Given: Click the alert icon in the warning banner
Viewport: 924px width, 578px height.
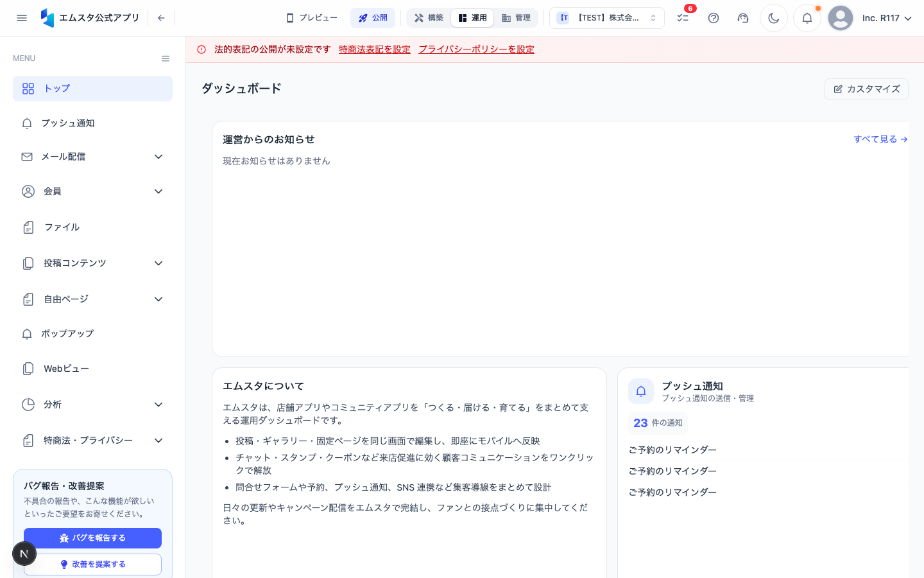Looking at the screenshot, I should [x=201, y=49].
